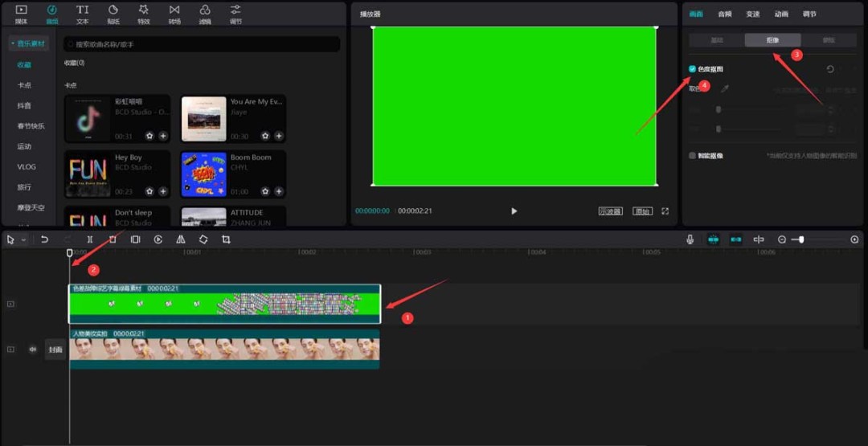Select the color picker eyedropper tool
The image size is (868, 446).
point(724,89)
